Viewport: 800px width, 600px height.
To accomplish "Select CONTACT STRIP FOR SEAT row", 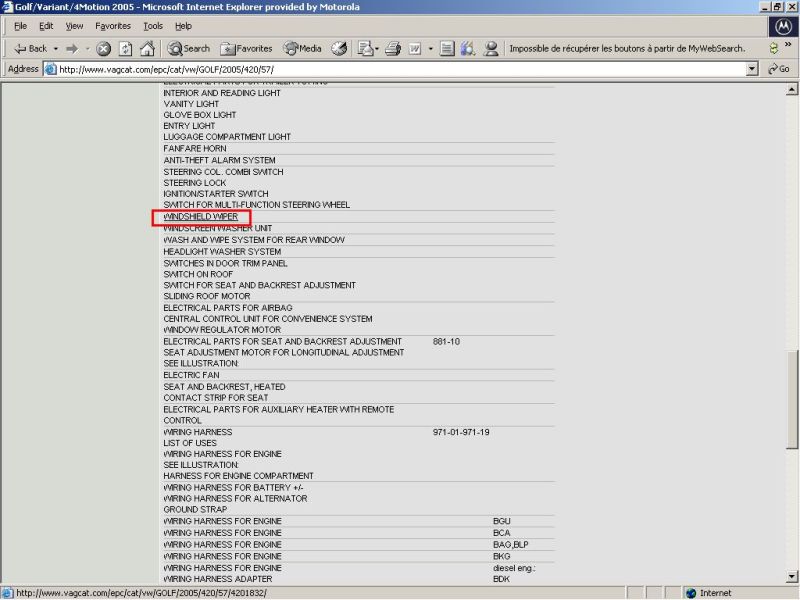I will [x=215, y=397].
